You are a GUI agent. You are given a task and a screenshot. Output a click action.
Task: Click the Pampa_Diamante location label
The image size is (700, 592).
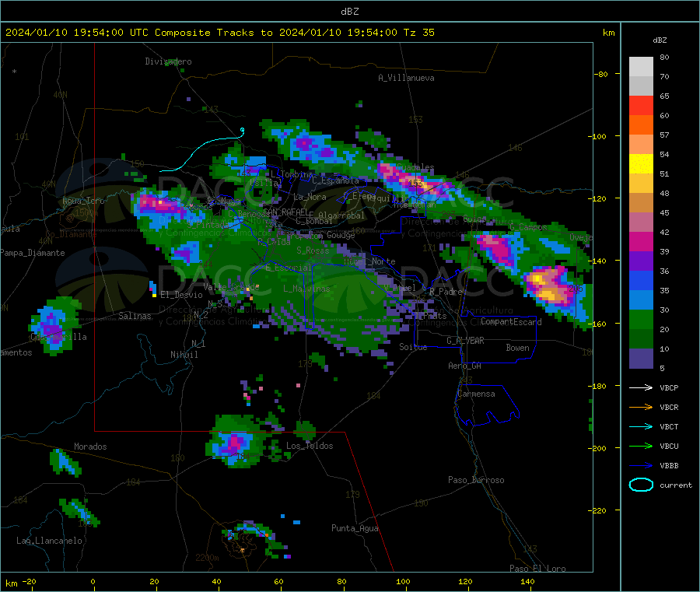tap(32, 253)
